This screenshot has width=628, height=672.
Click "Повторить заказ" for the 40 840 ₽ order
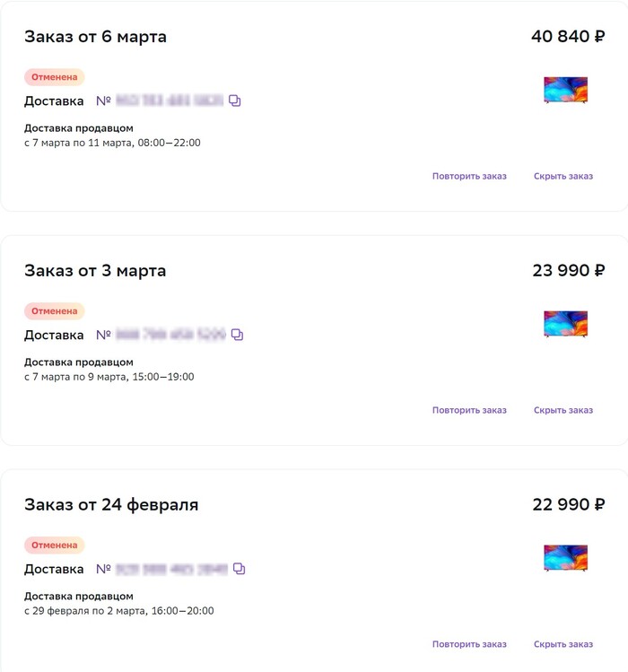pos(469,176)
